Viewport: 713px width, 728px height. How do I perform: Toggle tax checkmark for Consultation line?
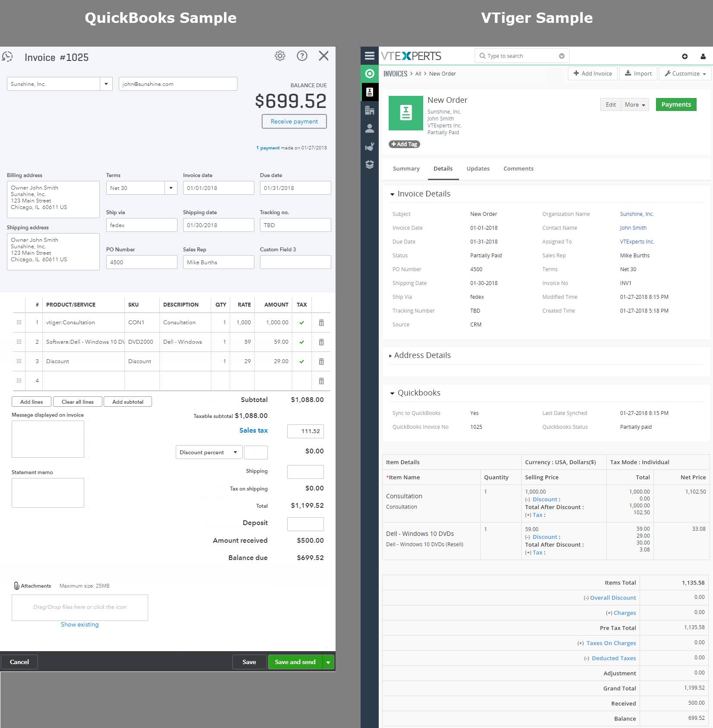tap(302, 323)
